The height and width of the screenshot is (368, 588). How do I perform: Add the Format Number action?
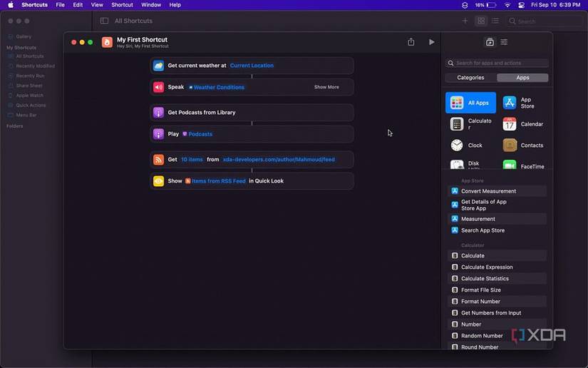[x=497, y=301]
